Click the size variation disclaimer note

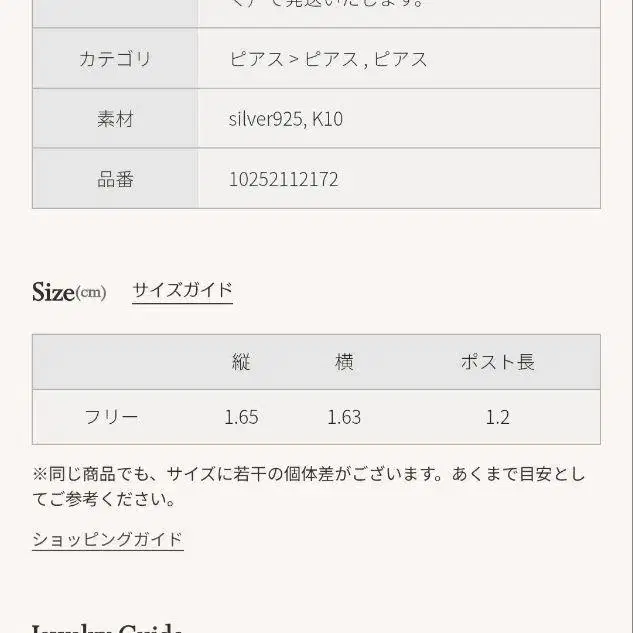(308, 486)
